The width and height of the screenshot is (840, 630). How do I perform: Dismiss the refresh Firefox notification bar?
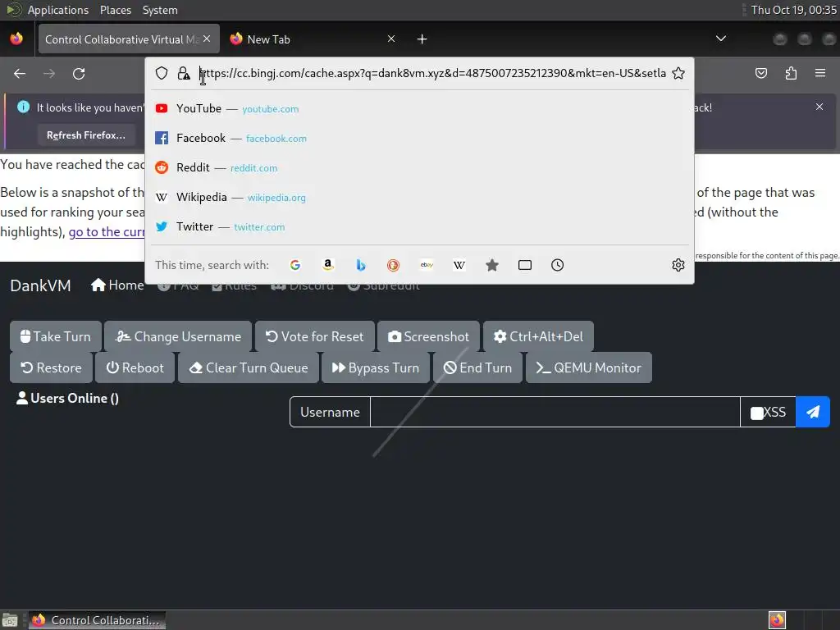(819, 107)
